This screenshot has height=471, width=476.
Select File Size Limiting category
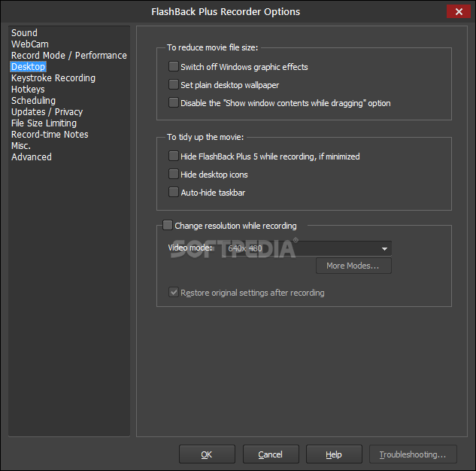click(x=44, y=123)
